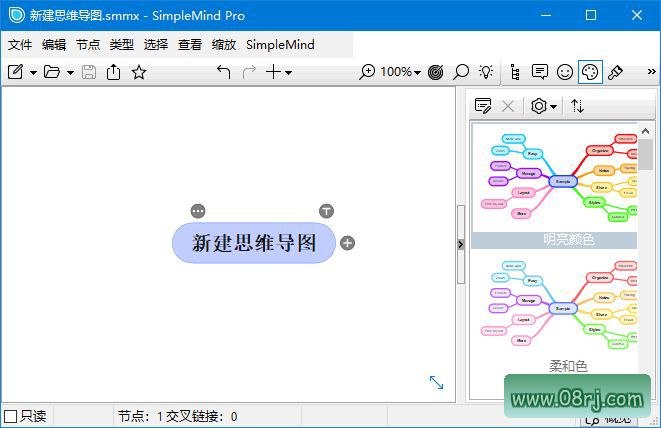The height and width of the screenshot is (428, 661).
Task: Open the 选择 menu
Action: tap(156, 44)
